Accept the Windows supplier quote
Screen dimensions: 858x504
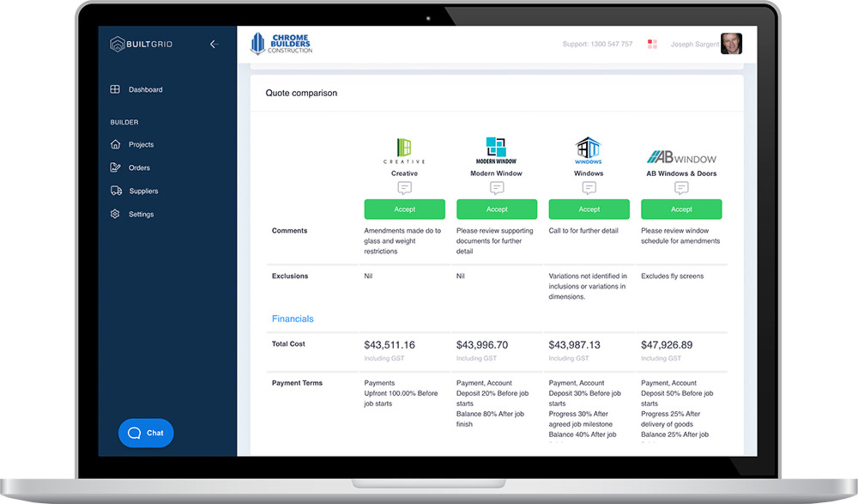coord(589,209)
